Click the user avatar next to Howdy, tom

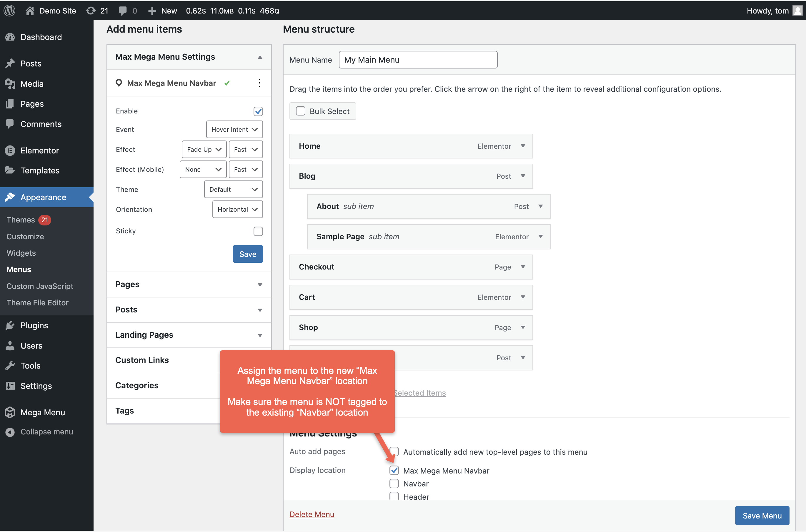(797, 11)
